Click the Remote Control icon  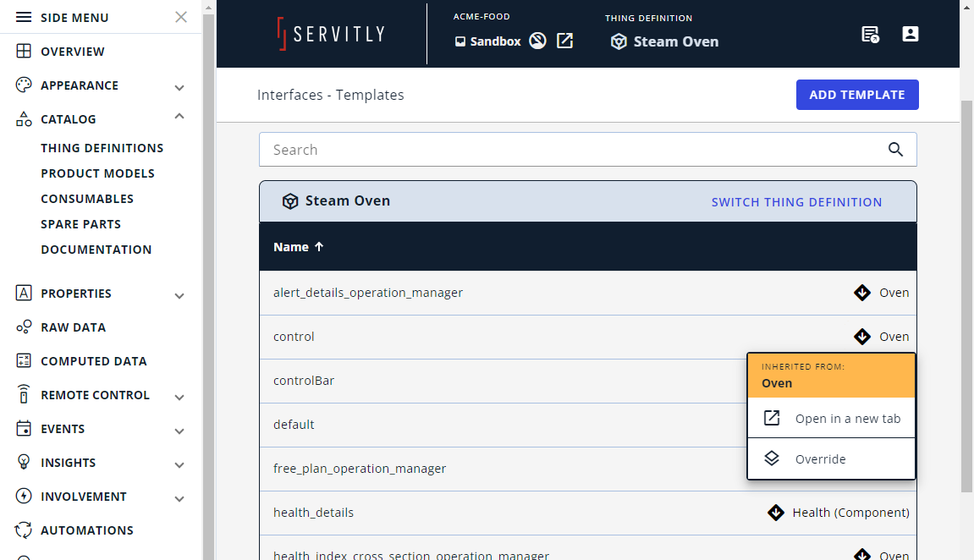pos(24,394)
